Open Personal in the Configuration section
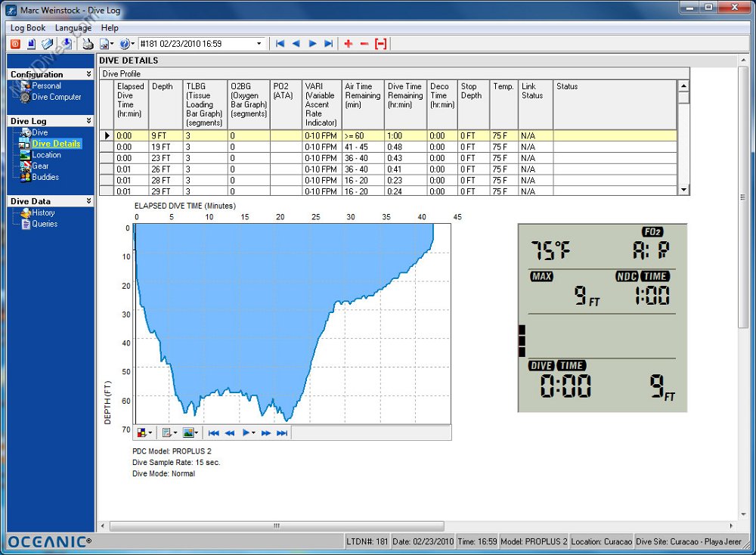This screenshot has width=756, height=555. tap(46, 86)
